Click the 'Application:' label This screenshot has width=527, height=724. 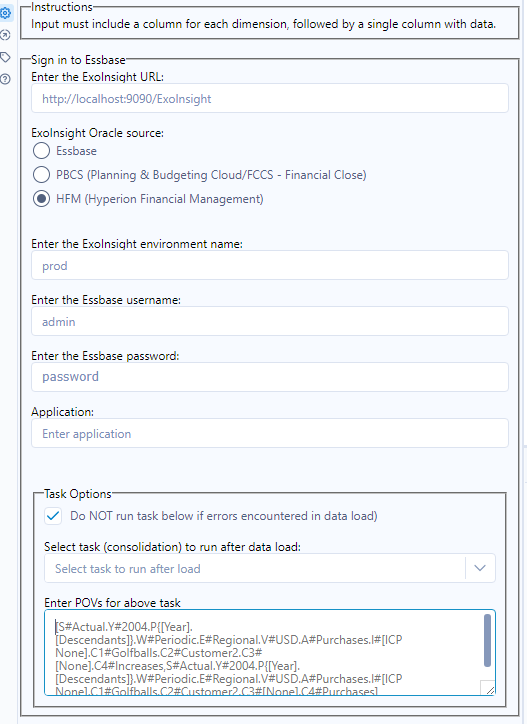point(62,412)
